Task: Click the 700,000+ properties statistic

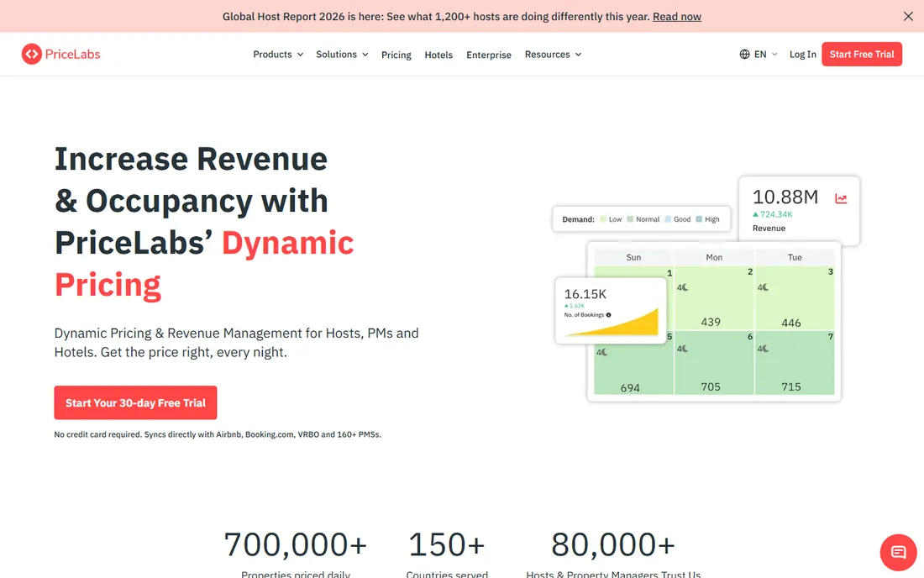Action: 295,544
